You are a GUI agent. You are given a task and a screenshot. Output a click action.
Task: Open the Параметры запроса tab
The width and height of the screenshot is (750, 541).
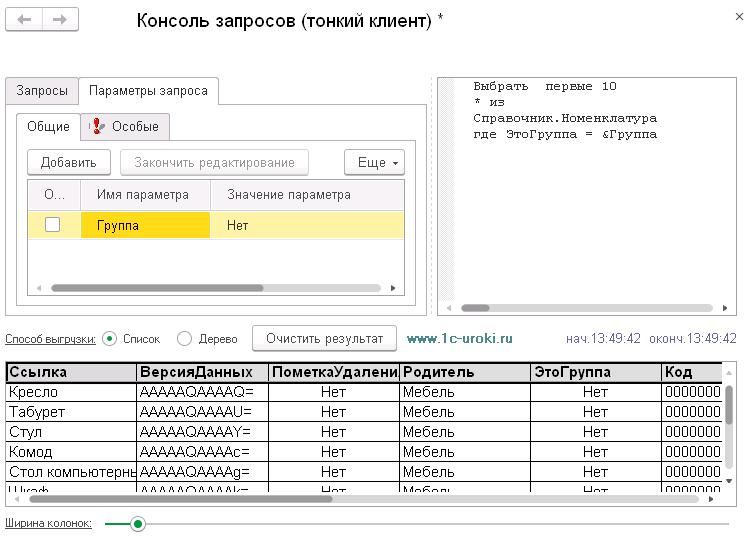(x=148, y=90)
